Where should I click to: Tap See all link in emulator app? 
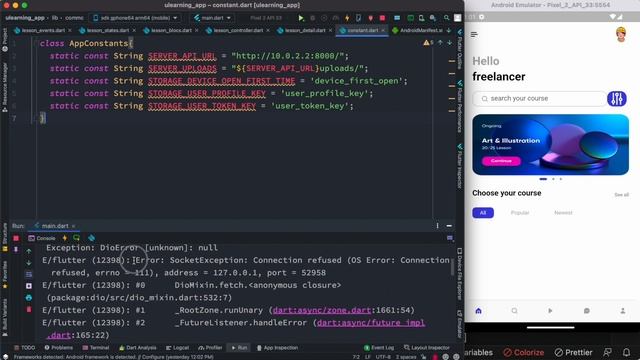pyautogui.click(x=621, y=195)
